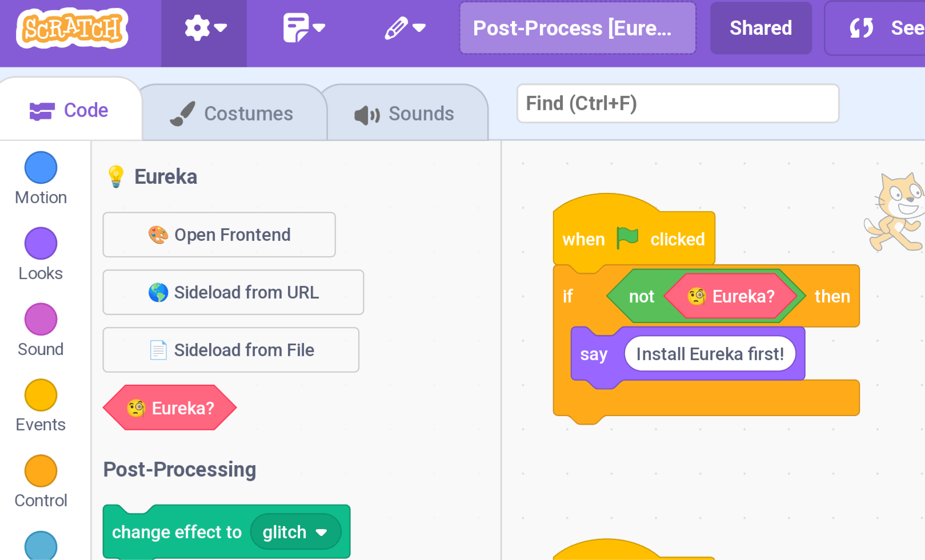
Task: Select the Motion block category
Action: (x=41, y=178)
